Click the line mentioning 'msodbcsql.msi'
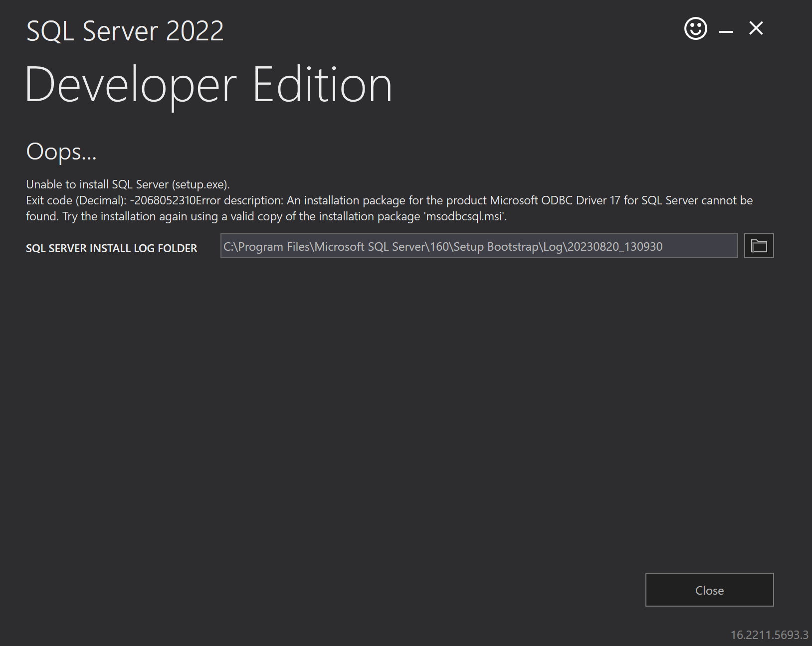Viewport: 812px width, 646px height. [266, 216]
